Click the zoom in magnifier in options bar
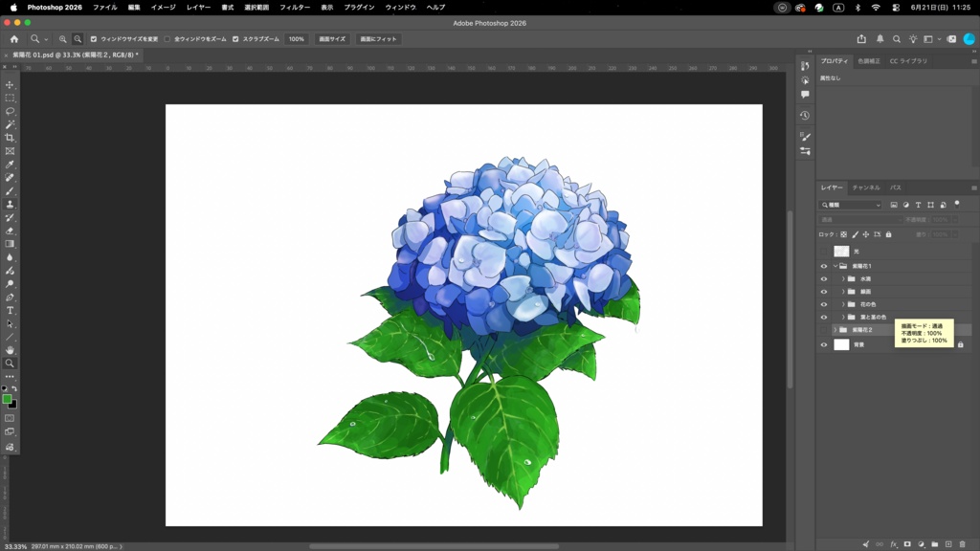Screen dimensions: 980x551 click(x=62, y=38)
